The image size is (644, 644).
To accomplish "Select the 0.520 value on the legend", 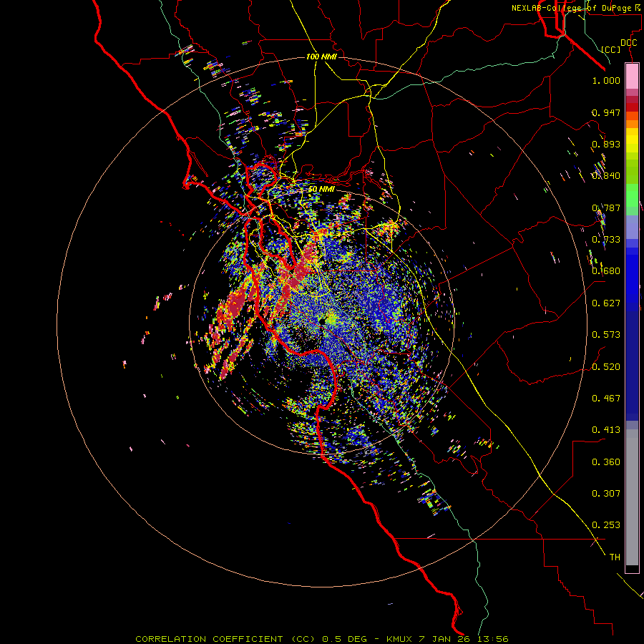I will [x=606, y=367].
